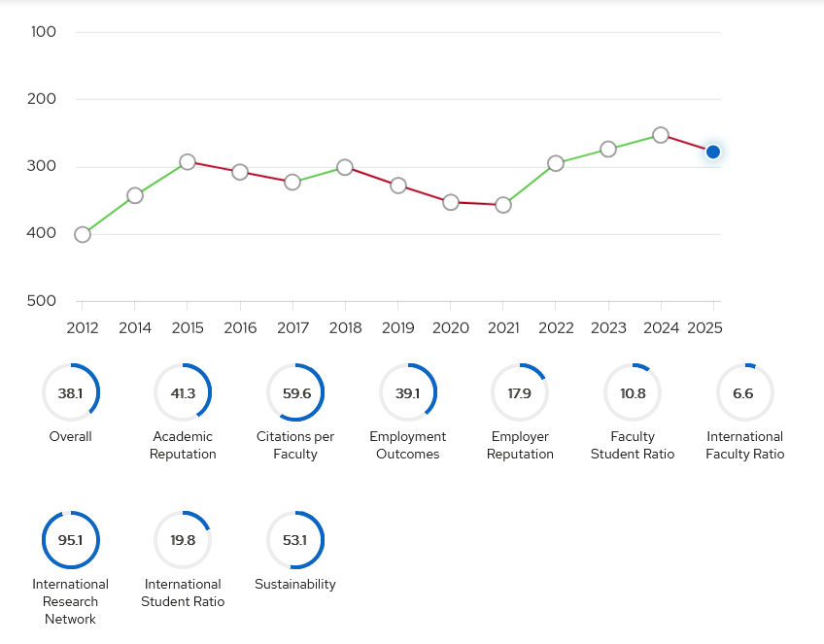
Task: Click the 2021 ranking data point
Action: (503, 205)
